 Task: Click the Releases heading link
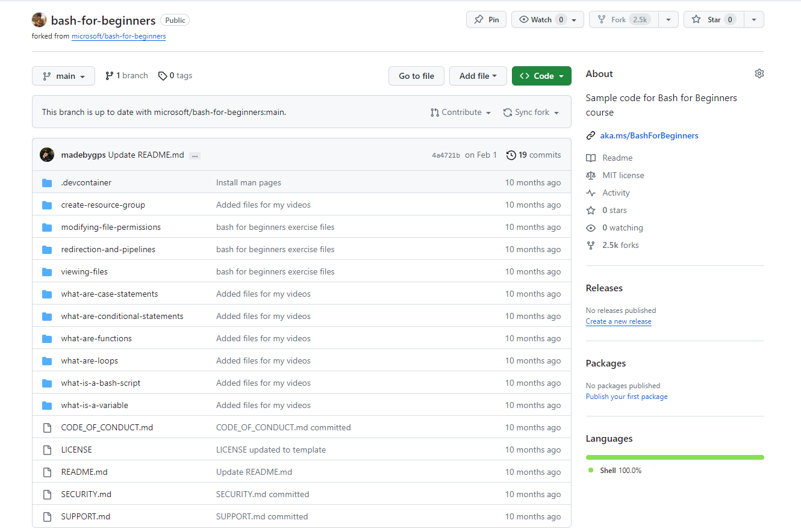[604, 288]
